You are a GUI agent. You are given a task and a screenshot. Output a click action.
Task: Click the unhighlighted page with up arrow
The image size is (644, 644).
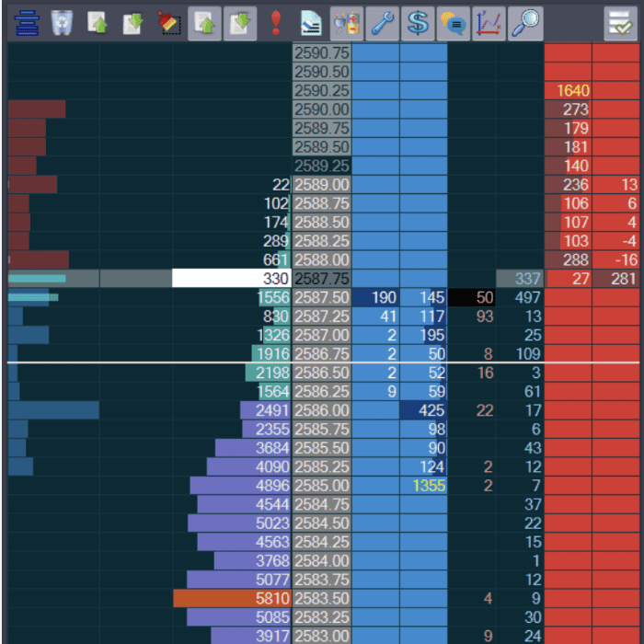(x=97, y=23)
